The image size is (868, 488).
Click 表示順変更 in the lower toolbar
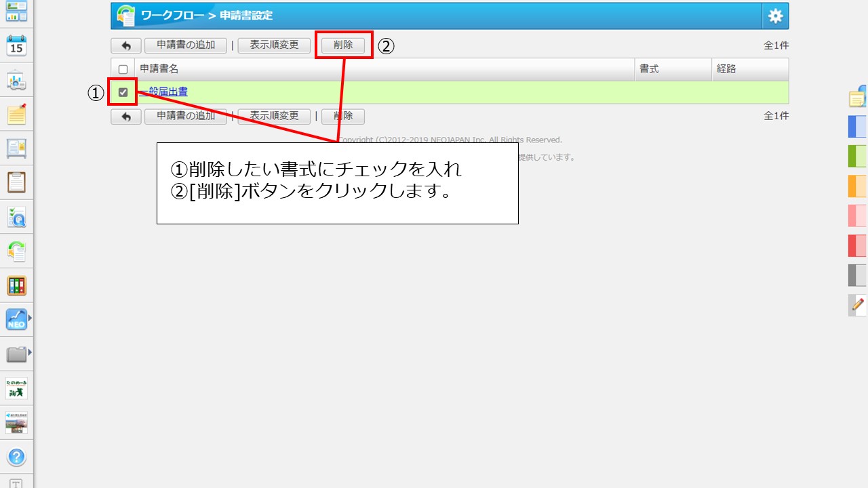(x=274, y=116)
